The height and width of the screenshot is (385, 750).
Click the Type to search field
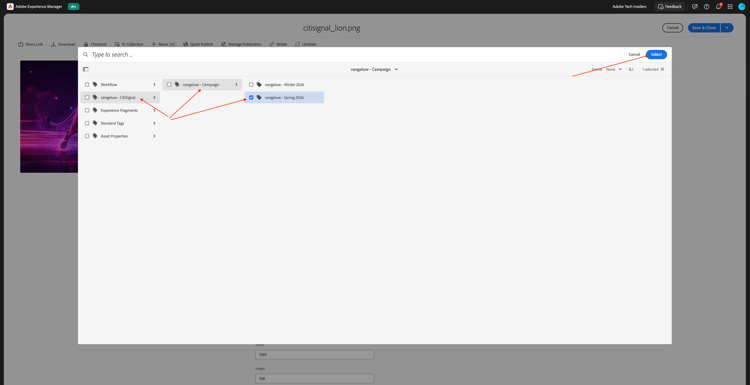(x=354, y=55)
